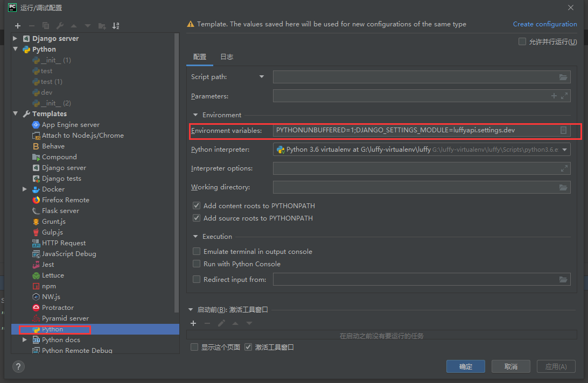The height and width of the screenshot is (383, 588).
Task: Select Django tests template
Action: 61,179
